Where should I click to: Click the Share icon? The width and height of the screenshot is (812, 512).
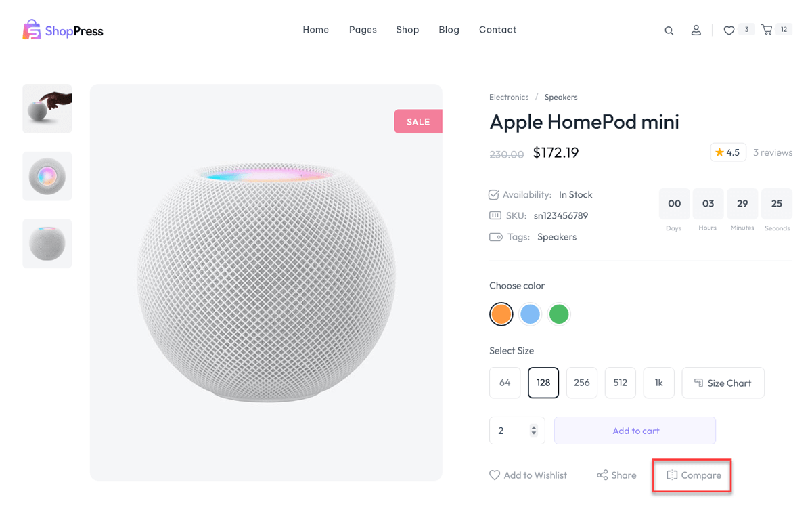coord(602,475)
